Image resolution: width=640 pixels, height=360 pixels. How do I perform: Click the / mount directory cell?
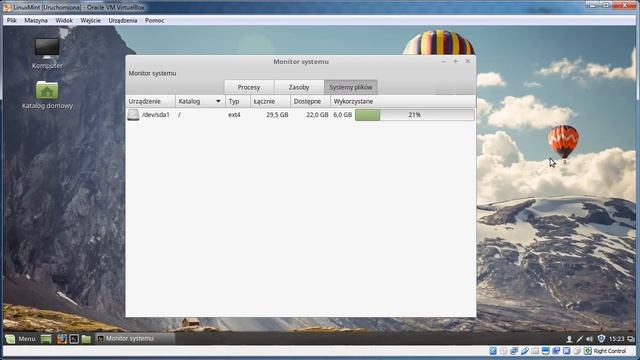pos(179,115)
